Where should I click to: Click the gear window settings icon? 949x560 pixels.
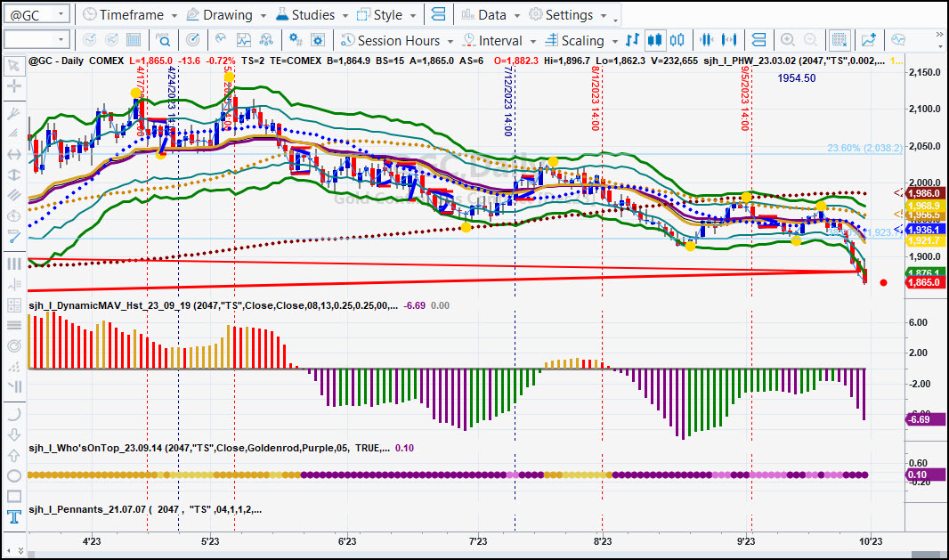click(318, 41)
